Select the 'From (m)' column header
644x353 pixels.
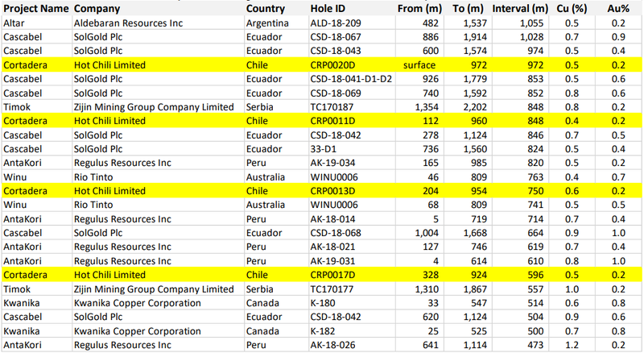click(419, 9)
